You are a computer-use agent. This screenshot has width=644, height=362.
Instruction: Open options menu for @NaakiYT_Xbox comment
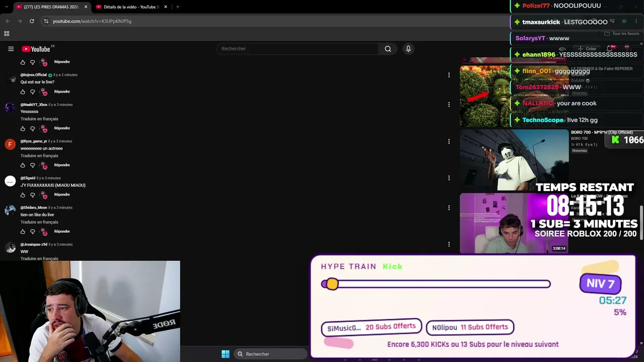[x=449, y=105]
